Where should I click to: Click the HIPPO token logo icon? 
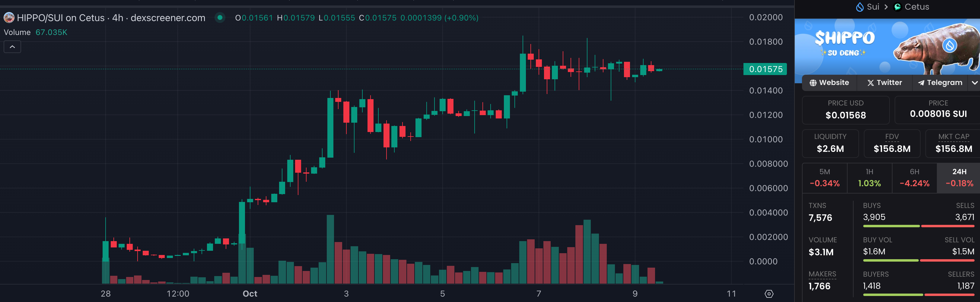(x=9, y=17)
